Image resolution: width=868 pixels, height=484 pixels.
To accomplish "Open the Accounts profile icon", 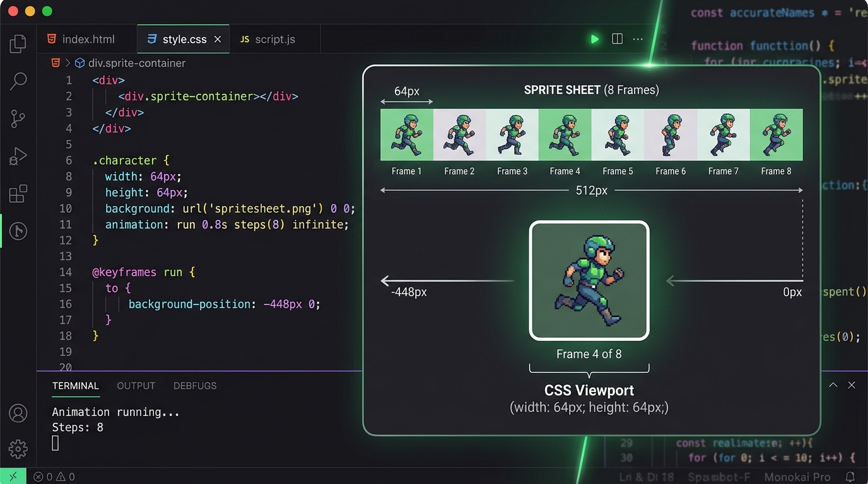I will click(18, 413).
